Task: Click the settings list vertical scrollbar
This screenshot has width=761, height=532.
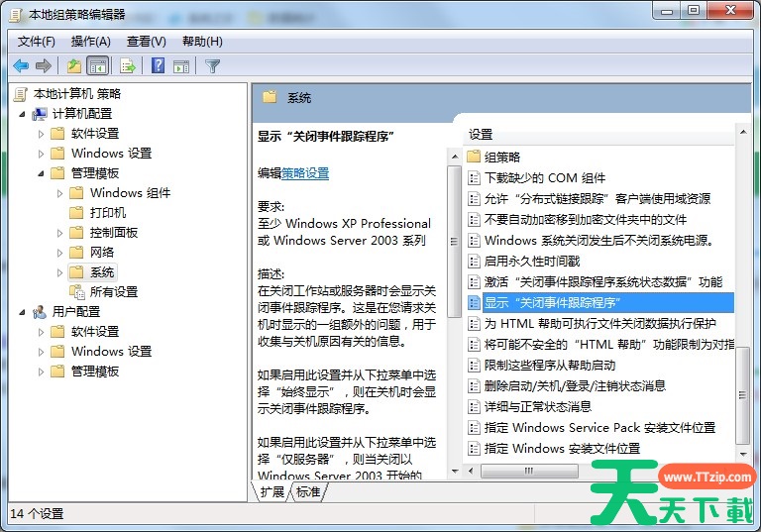Action: 742,297
